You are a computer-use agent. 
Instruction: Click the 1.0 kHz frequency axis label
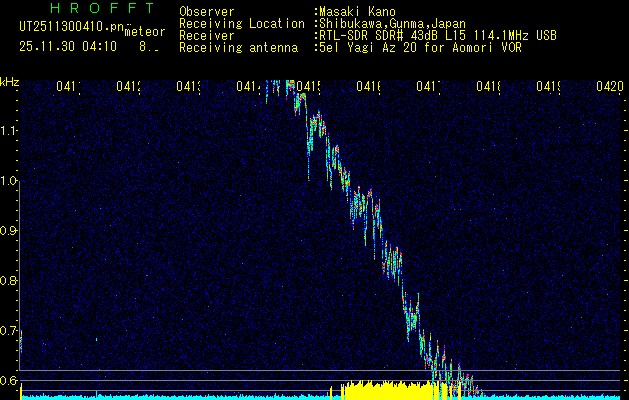coord(9,181)
